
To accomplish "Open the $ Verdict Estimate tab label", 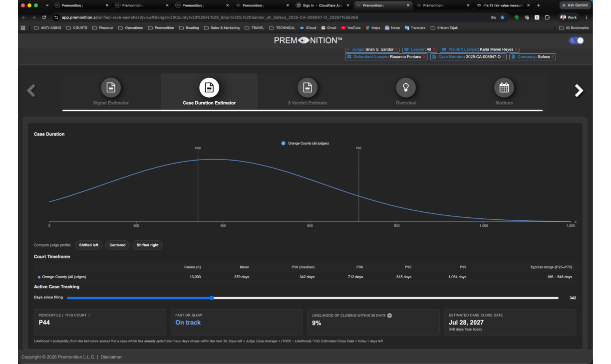I will (x=307, y=103).
